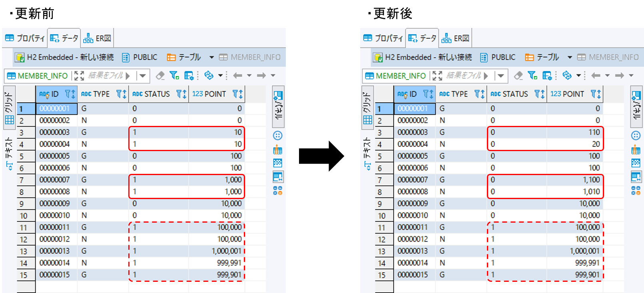Click the back arrow in right panel toolbar

[596, 75]
